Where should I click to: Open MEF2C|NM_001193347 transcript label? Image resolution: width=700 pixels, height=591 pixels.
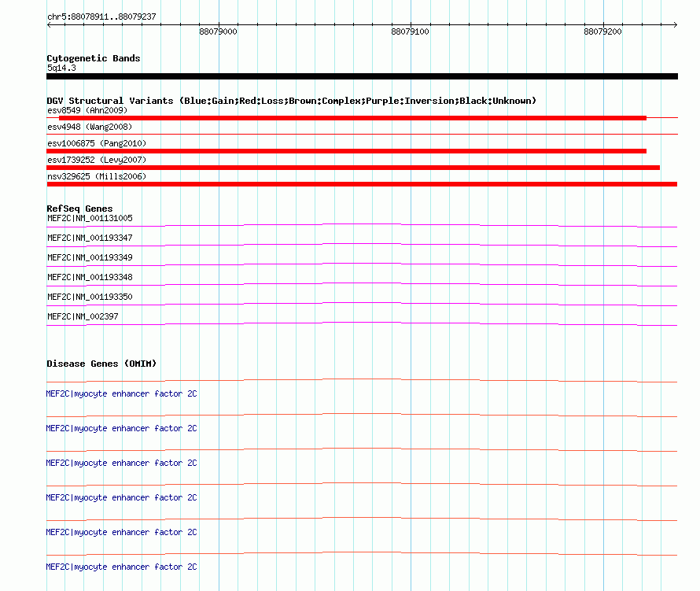click(90, 238)
